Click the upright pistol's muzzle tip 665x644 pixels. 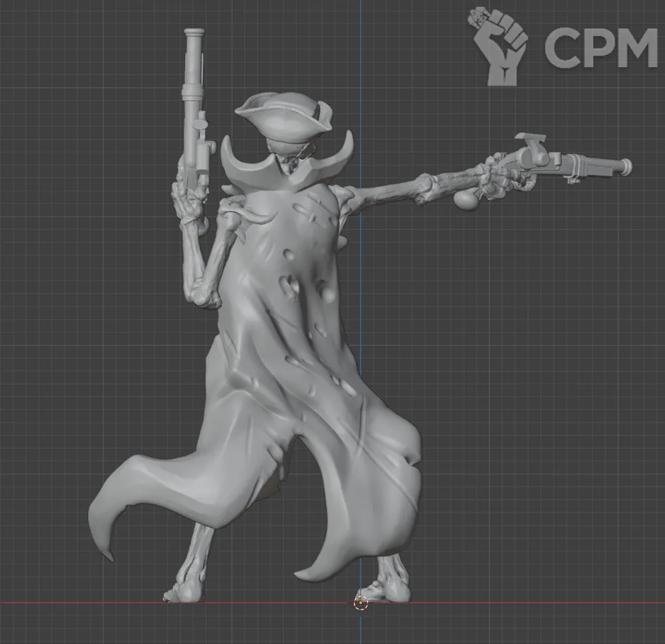tap(195, 33)
